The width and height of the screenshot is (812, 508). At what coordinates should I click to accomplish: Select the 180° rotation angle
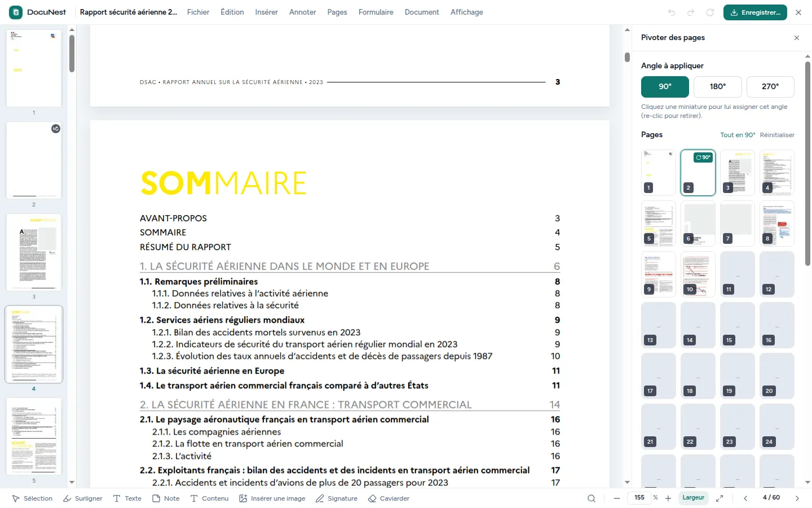pyautogui.click(x=718, y=87)
